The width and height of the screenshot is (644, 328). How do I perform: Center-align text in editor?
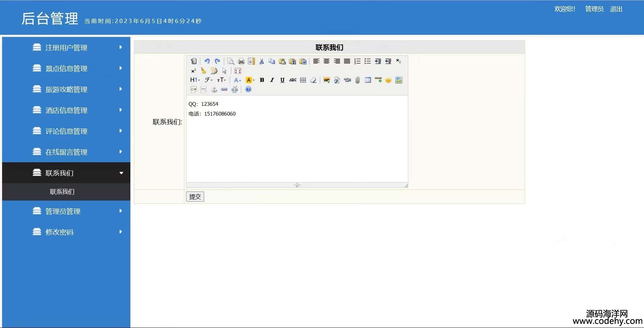tap(327, 61)
